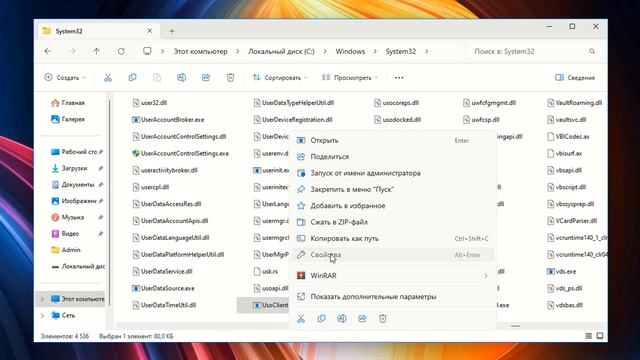Choose Закрепить в меню Пуск

393,189
